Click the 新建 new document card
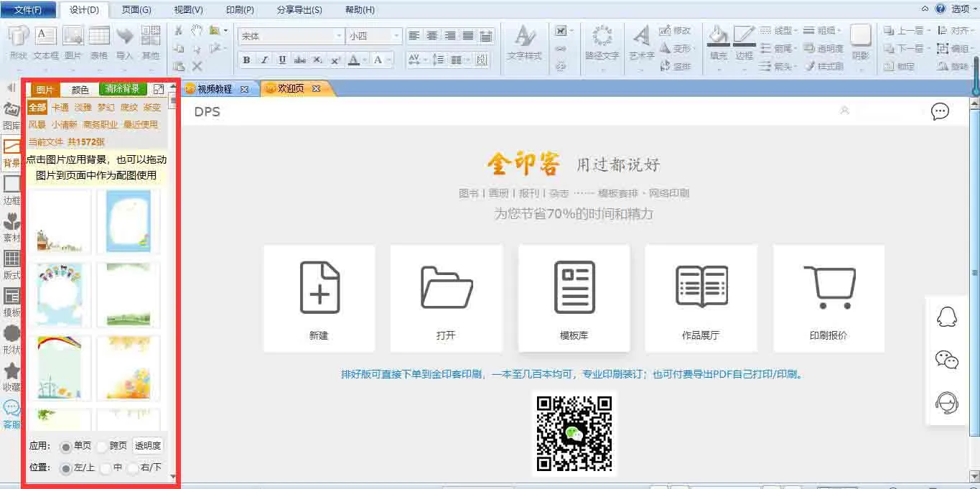980x489 pixels. point(319,299)
